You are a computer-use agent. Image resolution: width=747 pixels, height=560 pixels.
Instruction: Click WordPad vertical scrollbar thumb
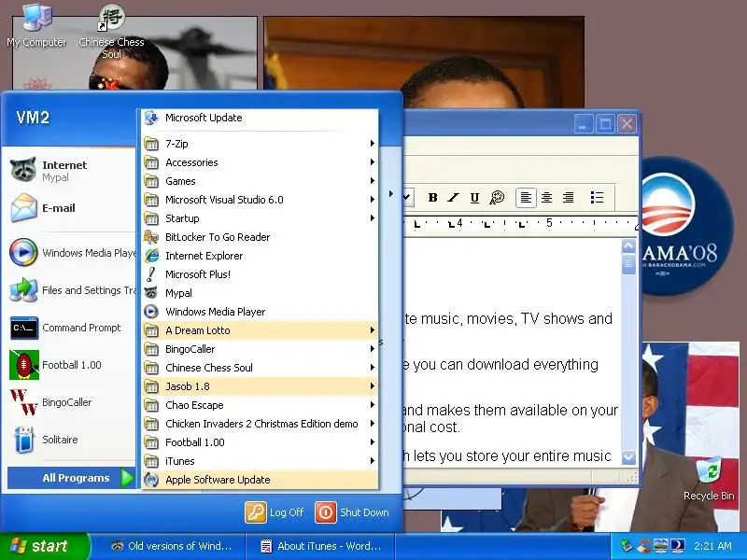pos(628,264)
